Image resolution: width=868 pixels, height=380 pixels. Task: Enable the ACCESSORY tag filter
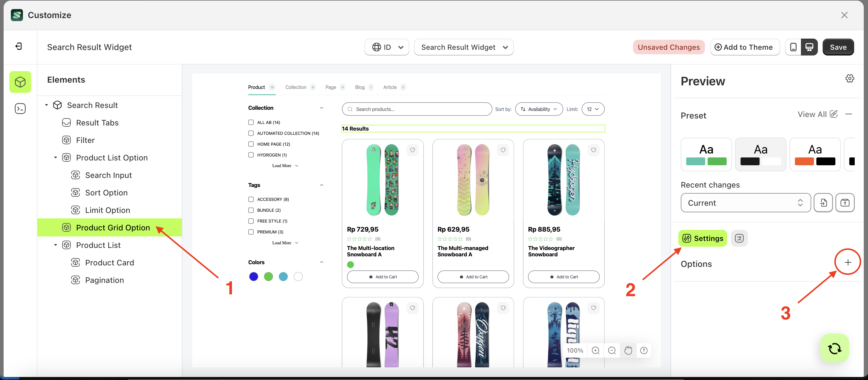click(x=251, y=199)
